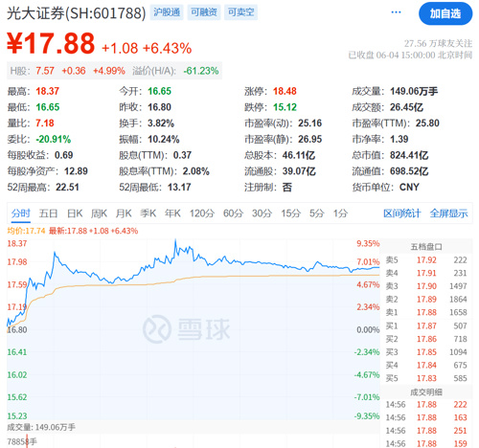Open the 周K chart tab
Image resolution: width=479 pixels, height=448 pixels.
[99, 213]
